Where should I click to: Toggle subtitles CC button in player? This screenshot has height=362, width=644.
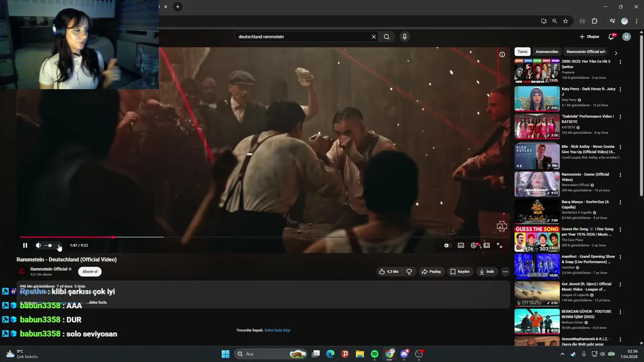click(461, 245)
